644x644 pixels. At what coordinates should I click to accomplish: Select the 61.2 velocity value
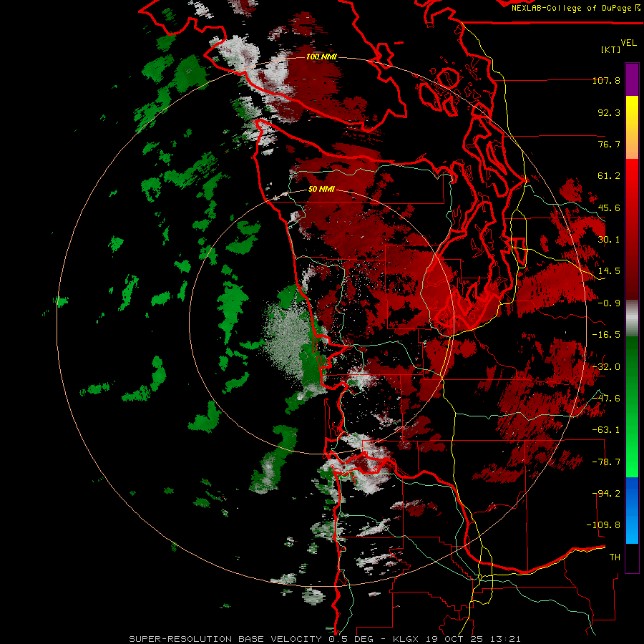(x=609, y=176)
